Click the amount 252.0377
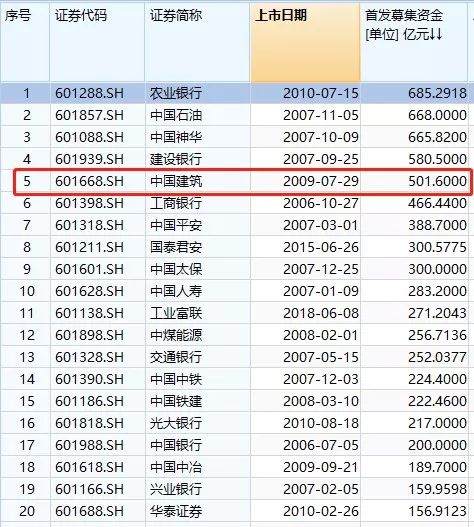474x527 pixels. click(437, 357)
